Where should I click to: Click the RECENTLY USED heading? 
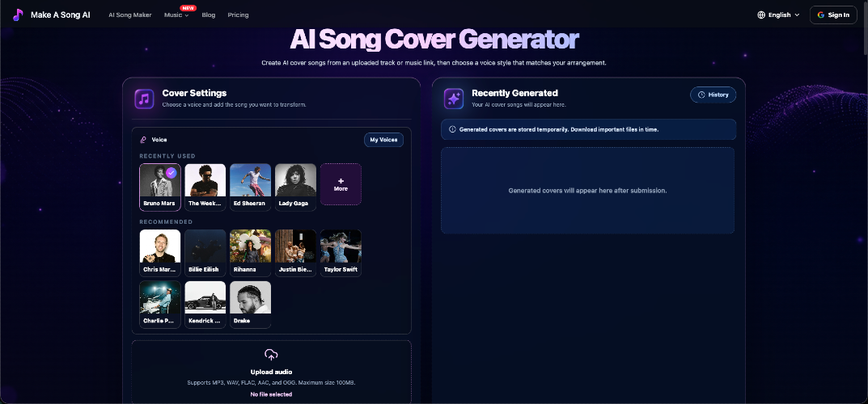[x=167, y=156]
